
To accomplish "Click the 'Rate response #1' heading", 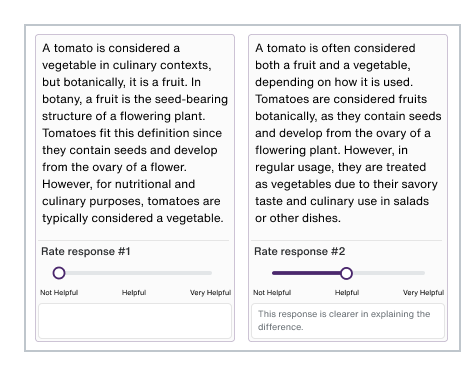I will 86,251.
